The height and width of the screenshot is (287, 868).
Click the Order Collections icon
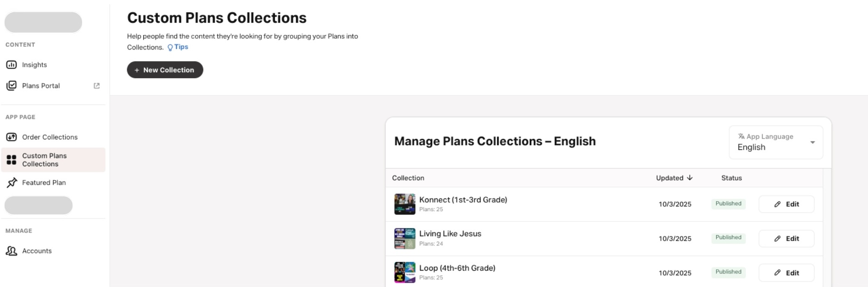[x=11, y=137]
